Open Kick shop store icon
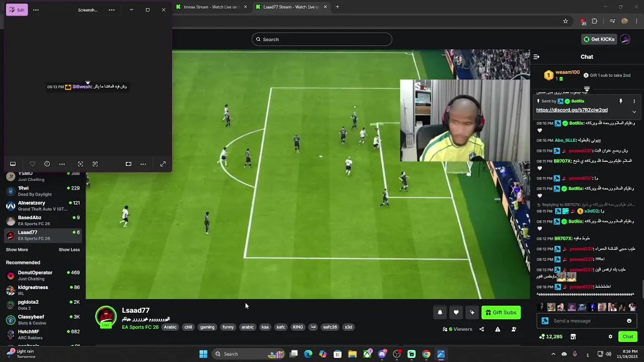This screenshot has width=644, height=362. 573,337
